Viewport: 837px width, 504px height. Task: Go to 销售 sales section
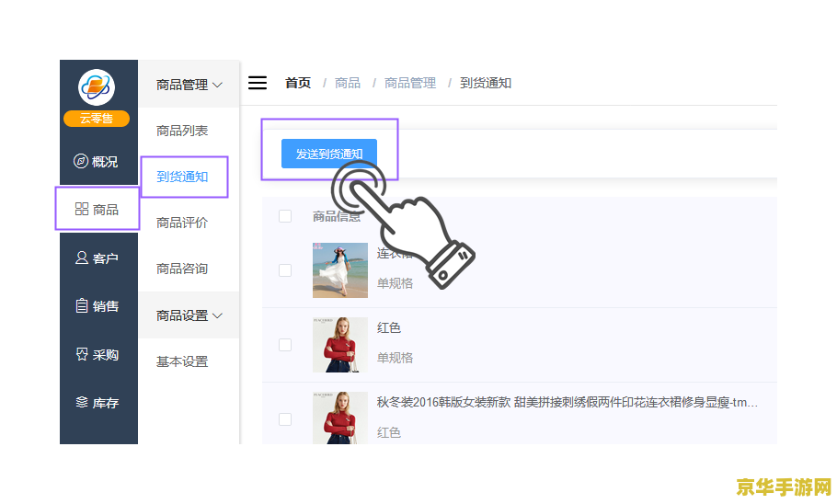pos(97,306)
